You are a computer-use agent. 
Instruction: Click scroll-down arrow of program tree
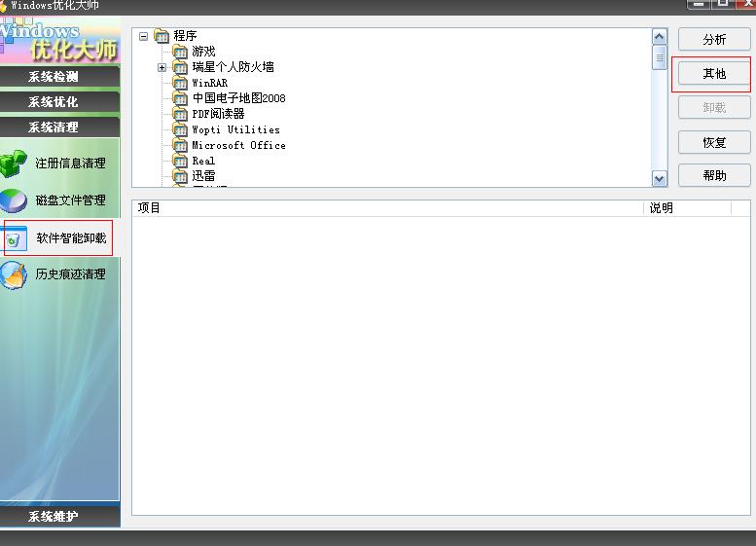pos(659,178)
